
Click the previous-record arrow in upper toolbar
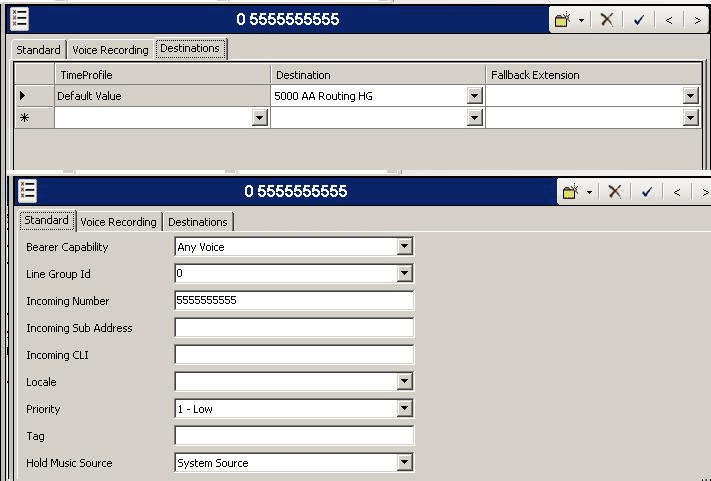coord(669,20)
